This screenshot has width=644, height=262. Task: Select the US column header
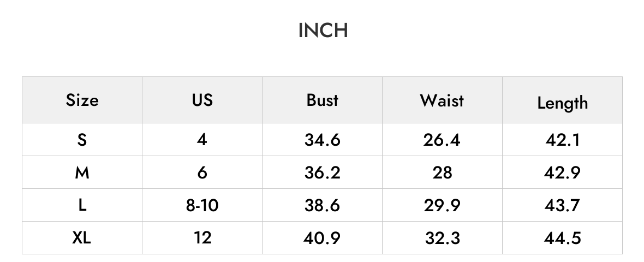202,100
